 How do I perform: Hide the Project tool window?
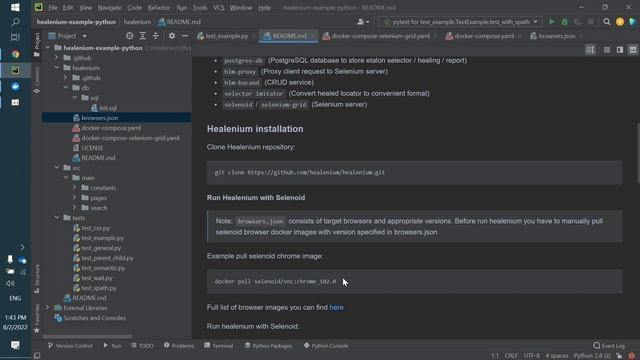185,36
